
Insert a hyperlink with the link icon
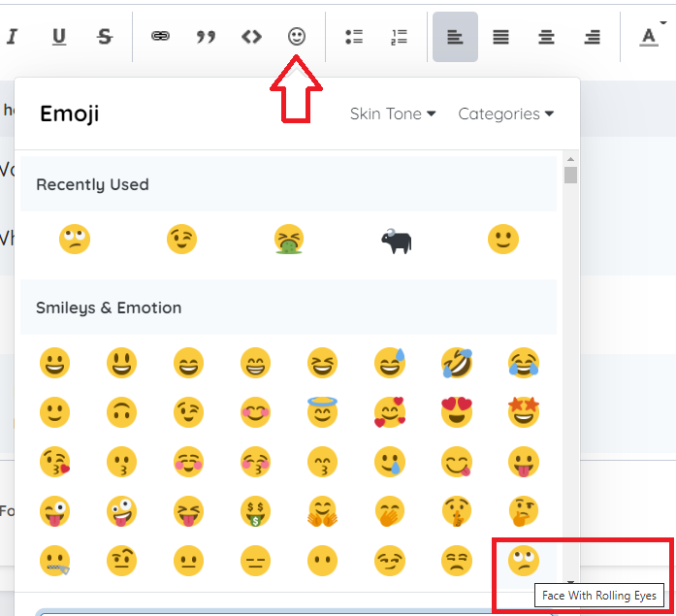click(160, 36)
